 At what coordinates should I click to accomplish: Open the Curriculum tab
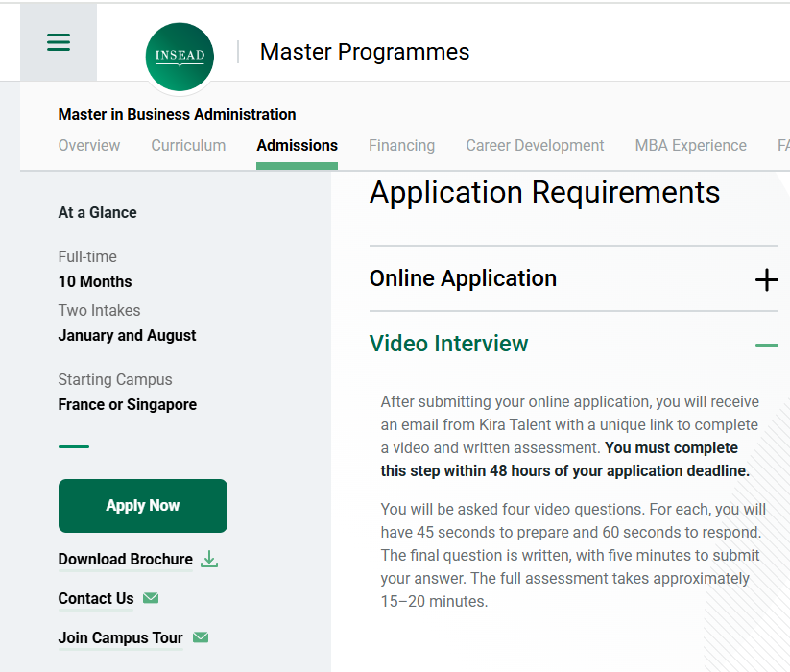coord(188,146)
